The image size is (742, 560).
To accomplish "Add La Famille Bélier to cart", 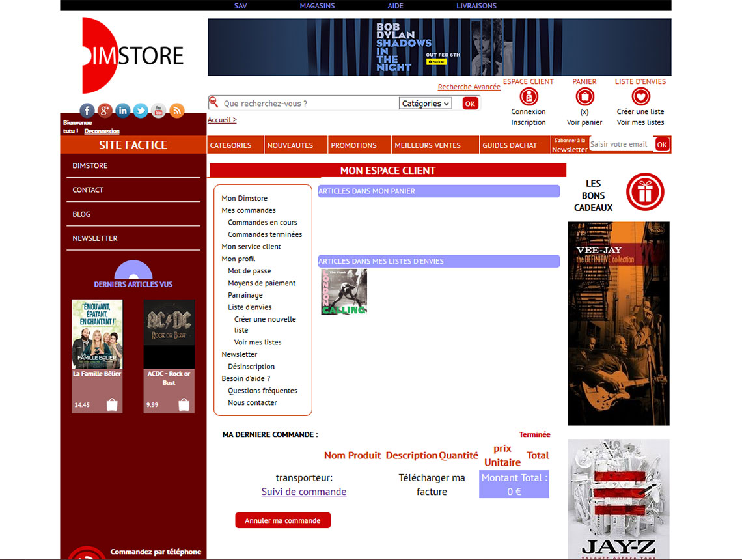I will coord(112,405).
